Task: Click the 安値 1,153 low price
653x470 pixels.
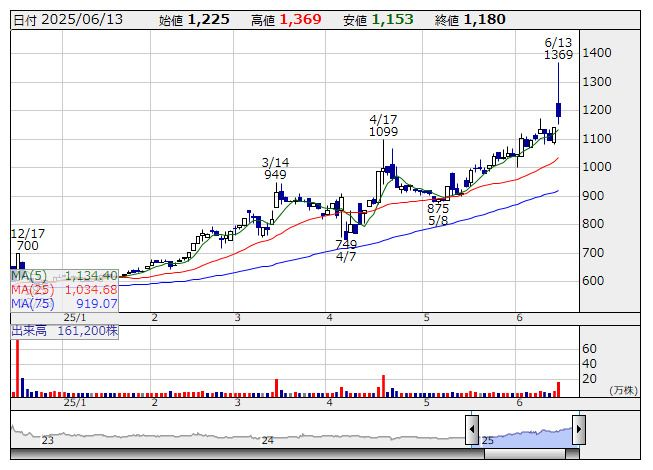Action: point(378,20)
